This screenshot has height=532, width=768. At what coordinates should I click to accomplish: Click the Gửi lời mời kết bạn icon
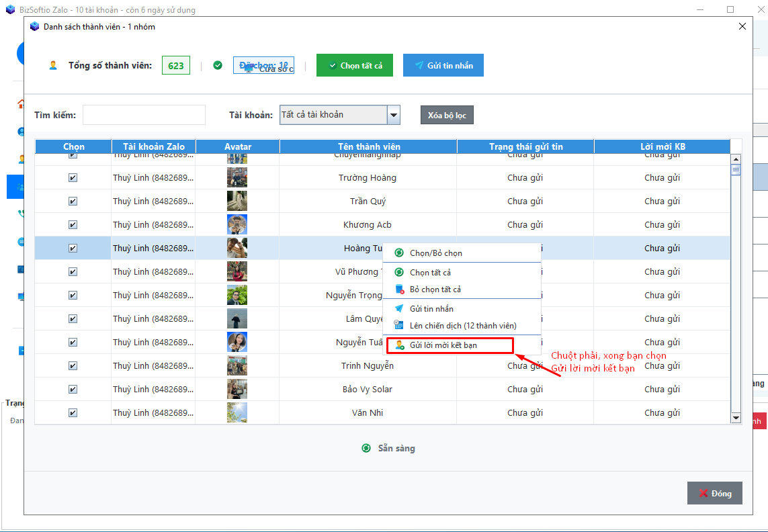pos(399,345)
